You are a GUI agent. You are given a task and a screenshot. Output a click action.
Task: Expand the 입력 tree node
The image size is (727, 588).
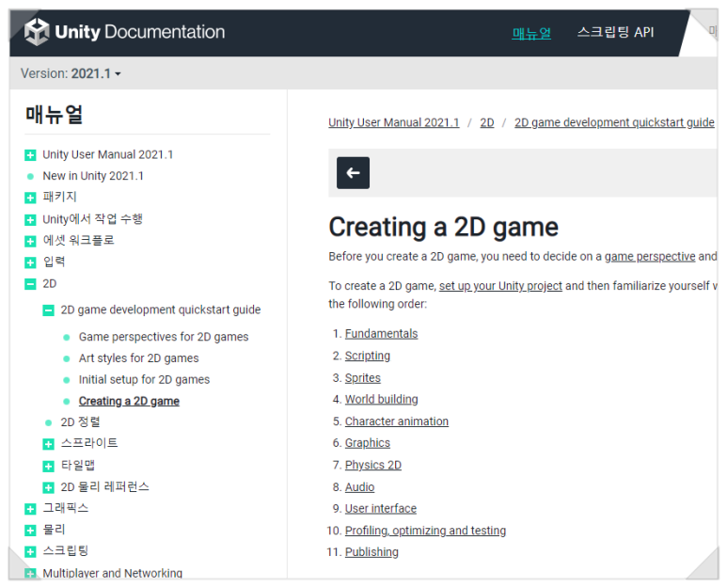click(30, 262)
